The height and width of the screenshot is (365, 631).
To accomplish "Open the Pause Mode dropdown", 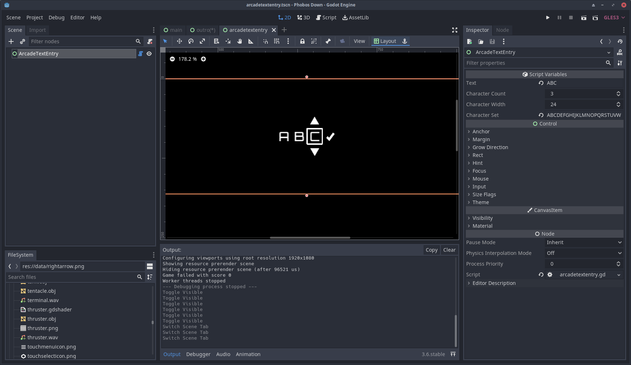I will pos(584,242).
